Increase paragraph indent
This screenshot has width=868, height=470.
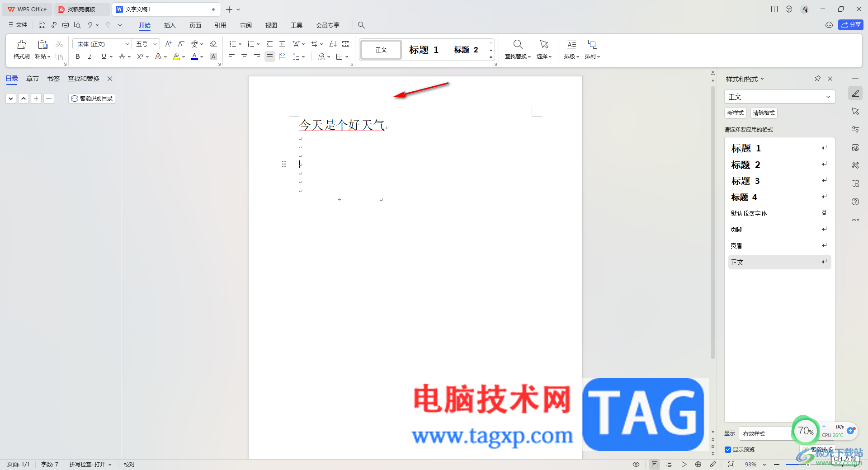coord(282,44)
